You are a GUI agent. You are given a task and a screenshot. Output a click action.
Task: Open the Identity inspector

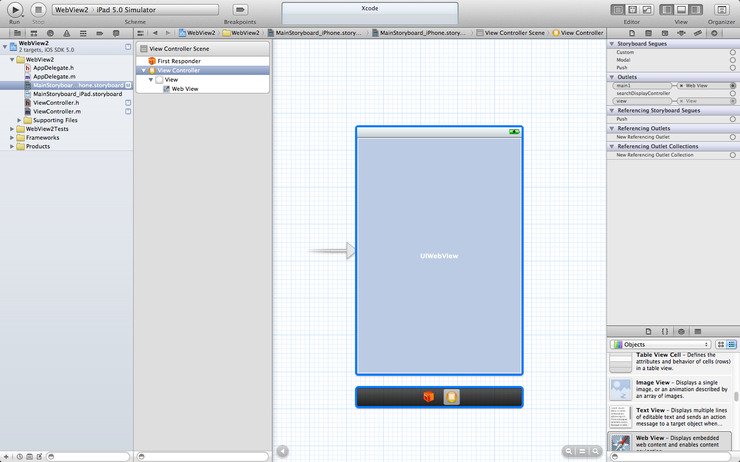[x=665, y=33]
